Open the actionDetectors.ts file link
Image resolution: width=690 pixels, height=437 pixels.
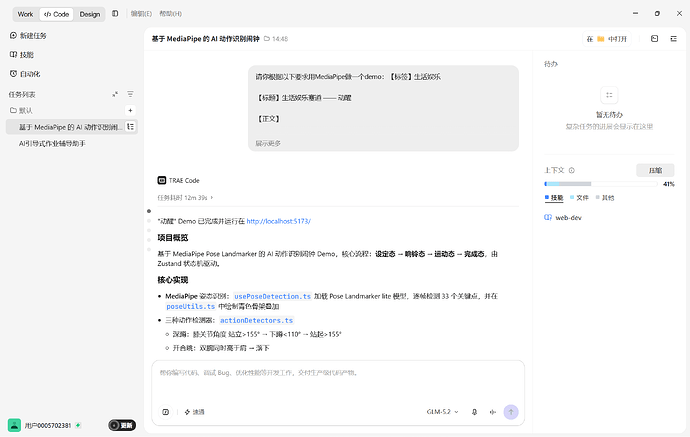coord(256,320)
